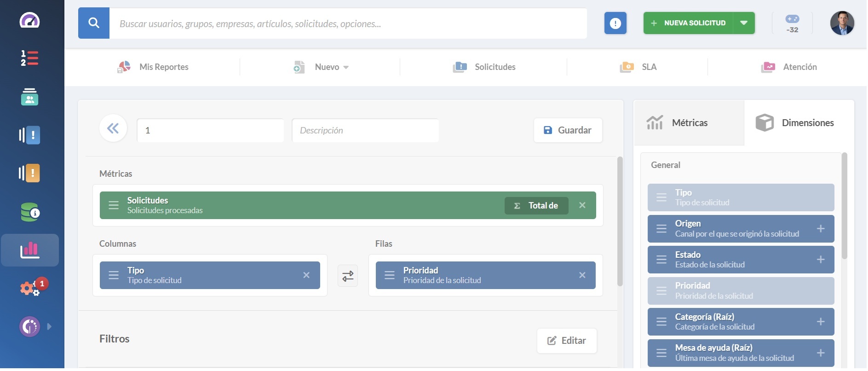868x371 pixels.
Task: Open the users group icon in sidebar
Action: [29, 97]
